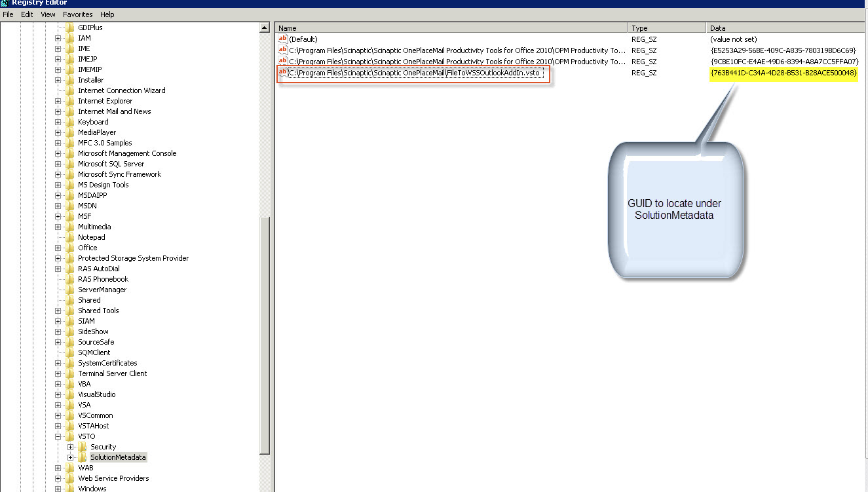
Task: Select the ServerManager key
Action: tap(102, 290)
